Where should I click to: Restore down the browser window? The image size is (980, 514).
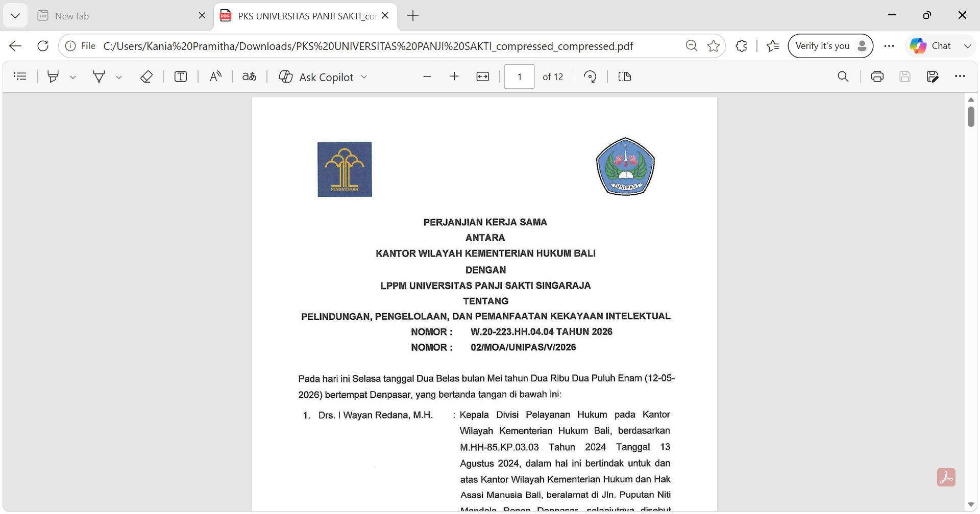tap(927, 15)
